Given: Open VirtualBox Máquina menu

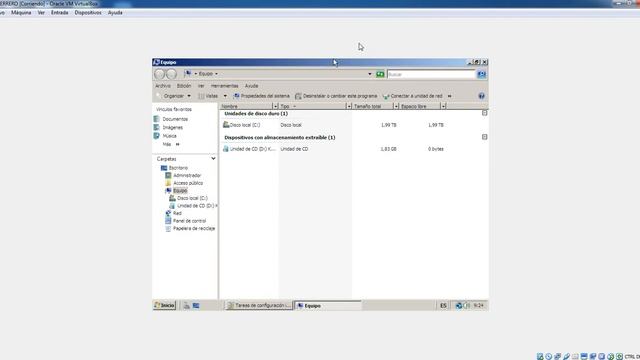Looking at the screenshot, I should 21,13.
